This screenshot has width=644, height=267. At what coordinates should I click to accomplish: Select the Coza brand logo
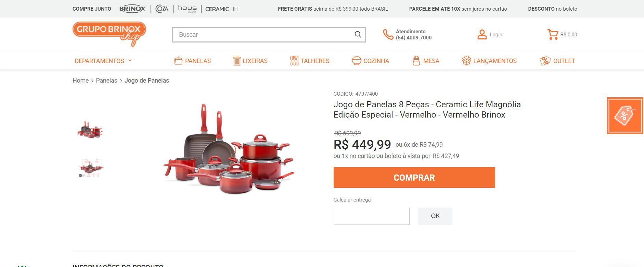click(x=162, y=9)
